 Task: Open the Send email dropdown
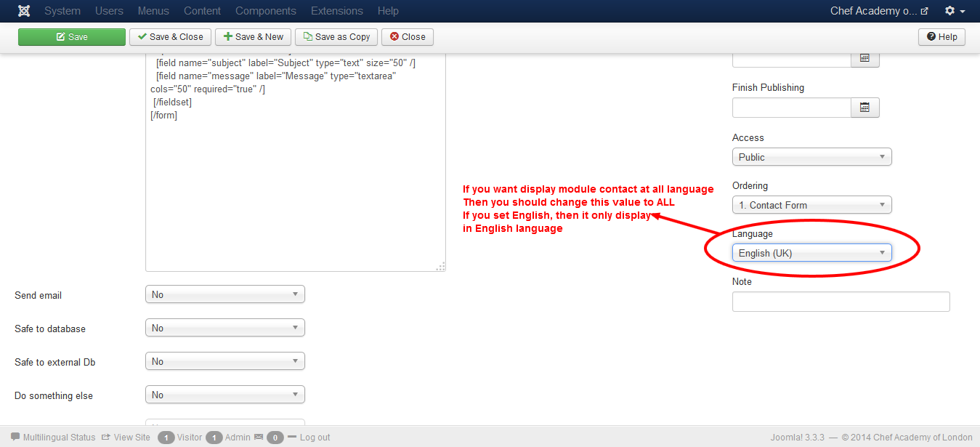(x=224, y=294)
